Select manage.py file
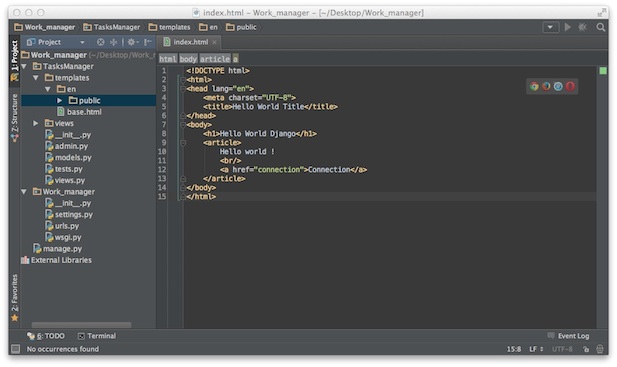This screenshot has height=367, width=617. (x=58, y=249)
